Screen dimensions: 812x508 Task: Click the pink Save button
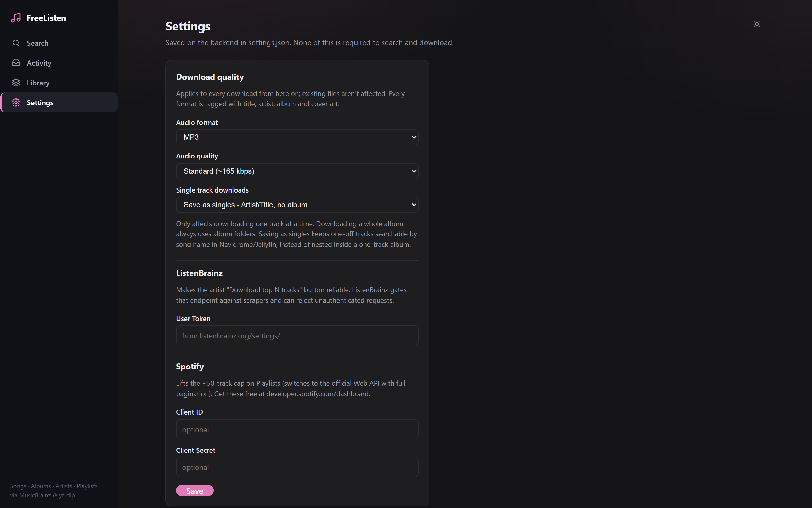(195, 490)
